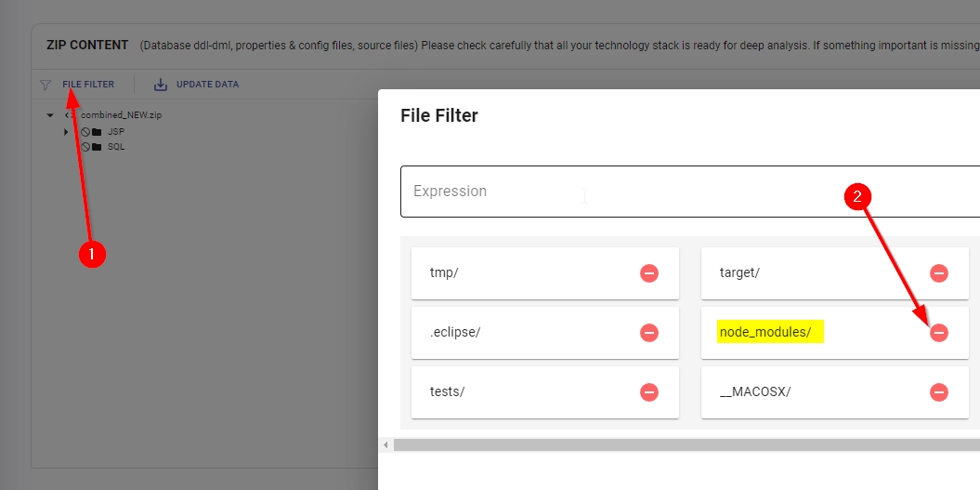
Task: Remove the target/ filter entry
Action: [939, 273]
